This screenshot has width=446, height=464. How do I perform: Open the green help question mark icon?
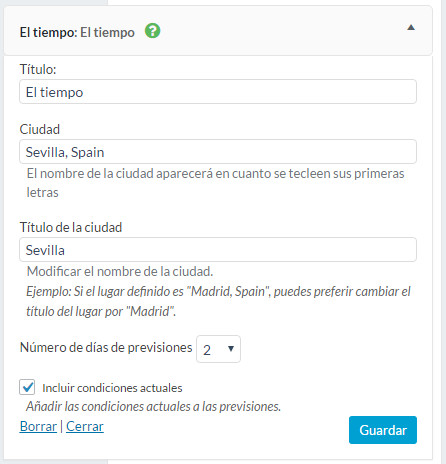pyautogui.click(x=152, y=31)
